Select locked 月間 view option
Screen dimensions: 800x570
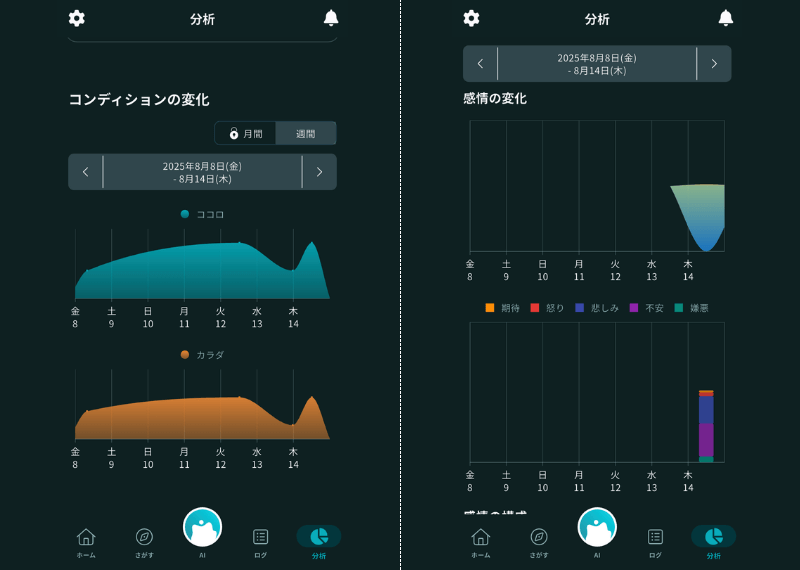click(245, 134)
